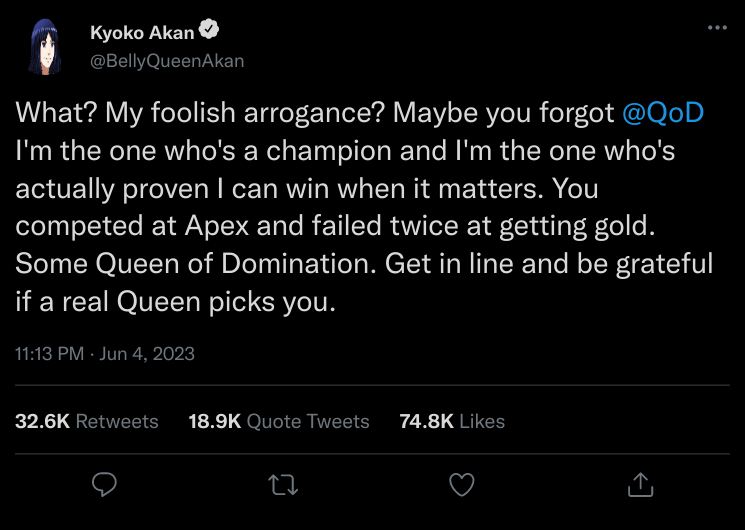View the 32.6K Retweets list
The width and height of the screenshot is (745, 530).
coord(87,421)
